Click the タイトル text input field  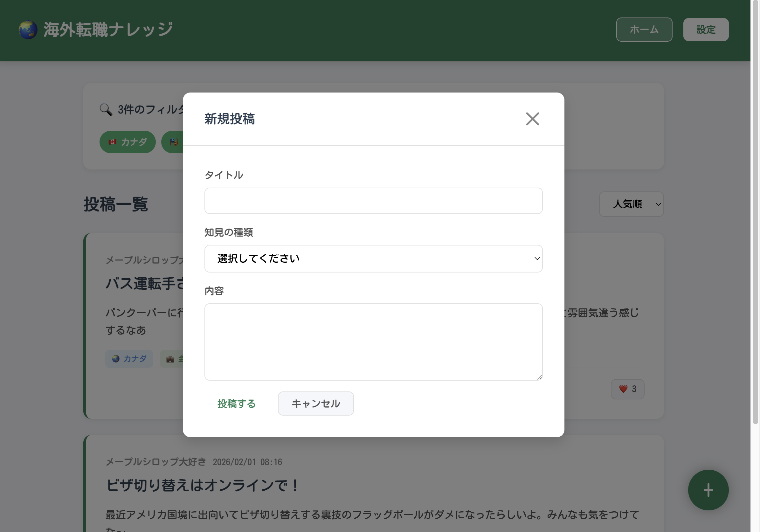(373, 201)
